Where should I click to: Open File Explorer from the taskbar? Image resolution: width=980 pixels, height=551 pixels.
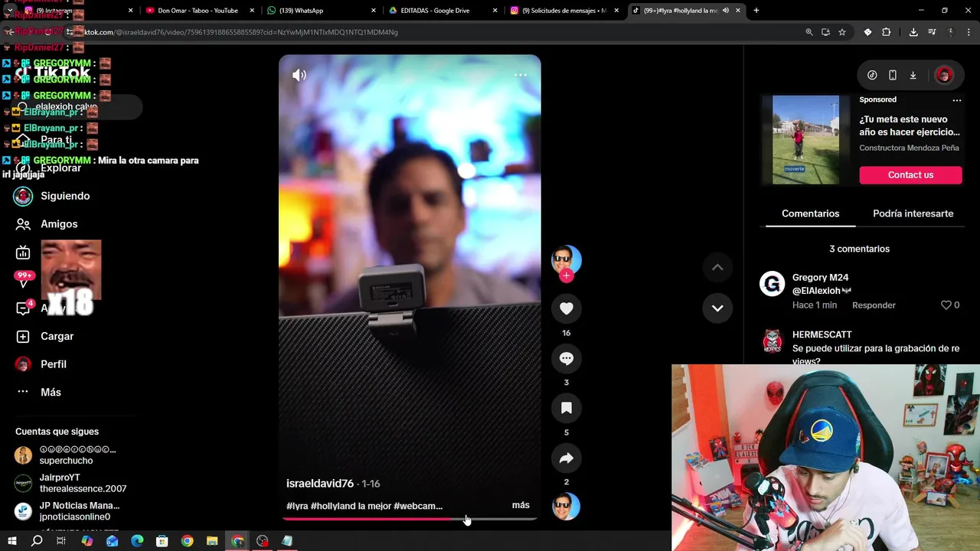tap(212, 541)
